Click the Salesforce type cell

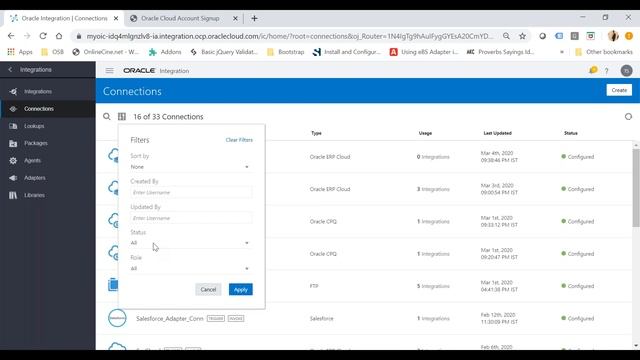[321, 318]
